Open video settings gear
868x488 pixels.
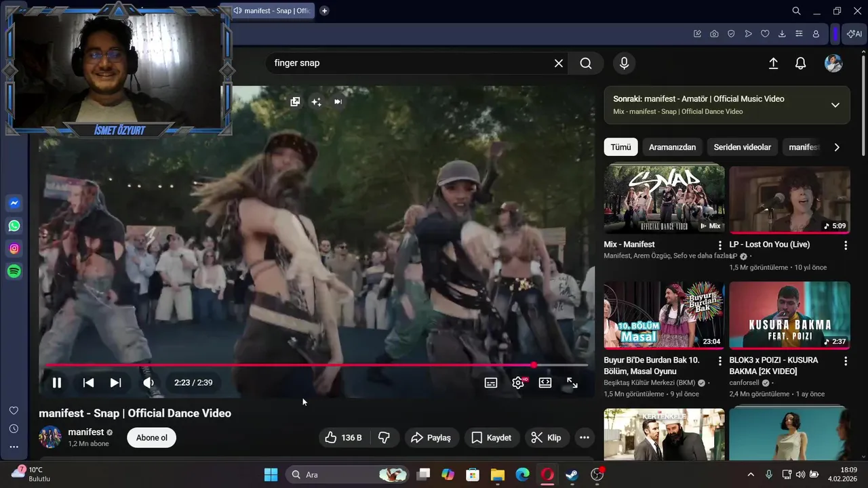(x=518, y=383)
